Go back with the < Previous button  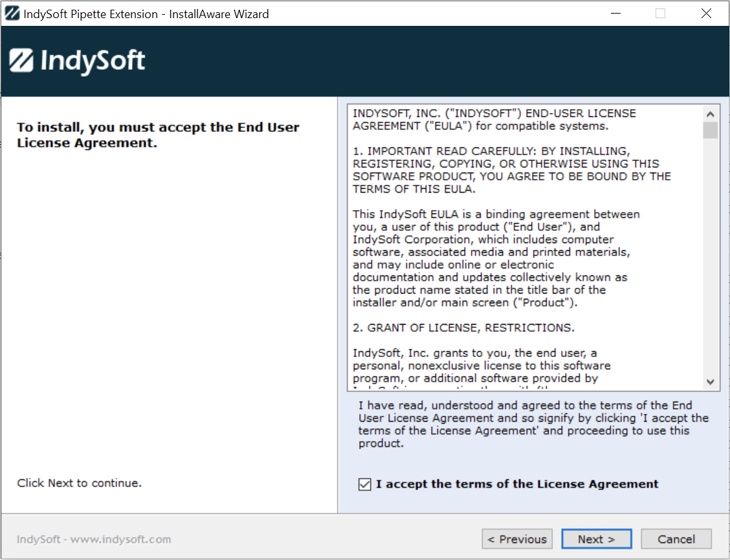[x=516, y=539]
